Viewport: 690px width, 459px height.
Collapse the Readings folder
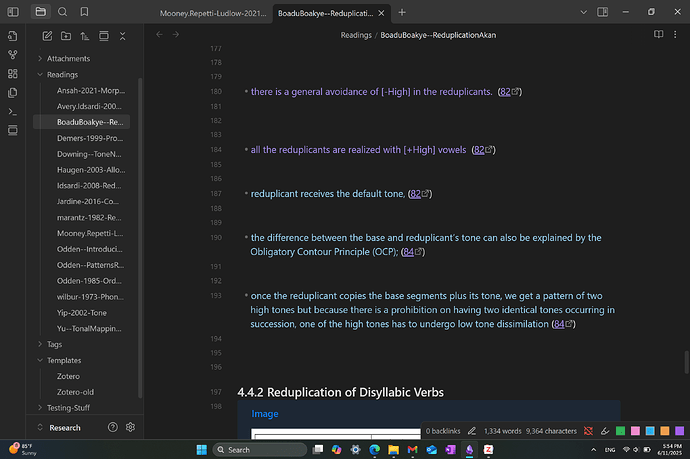pos(62,74)
